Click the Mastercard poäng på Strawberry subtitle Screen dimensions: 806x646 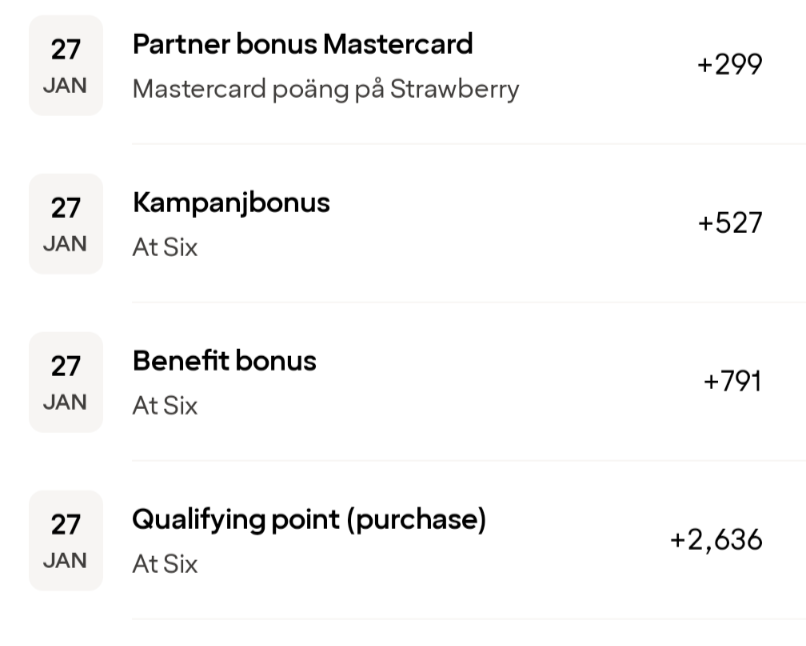325,89
